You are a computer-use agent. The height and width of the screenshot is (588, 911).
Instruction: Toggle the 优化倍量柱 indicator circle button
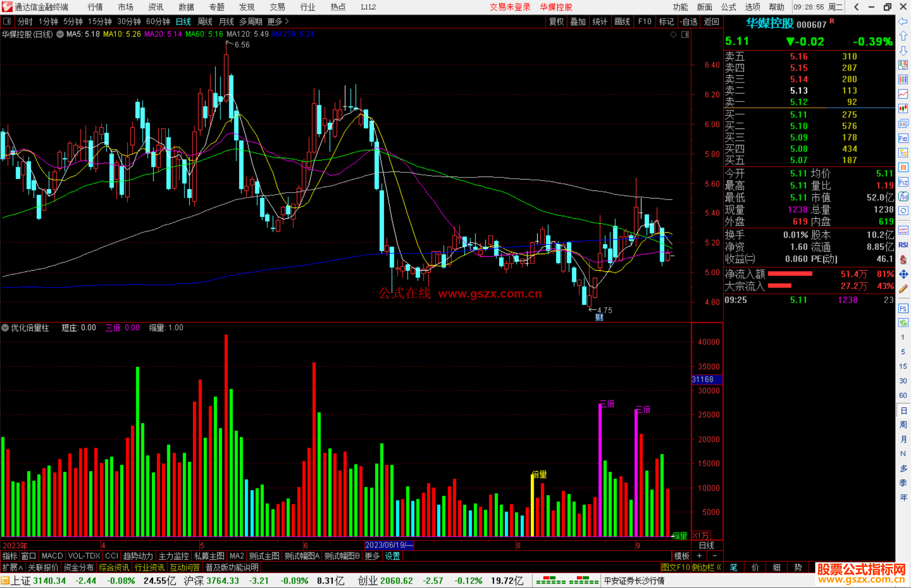5,328
